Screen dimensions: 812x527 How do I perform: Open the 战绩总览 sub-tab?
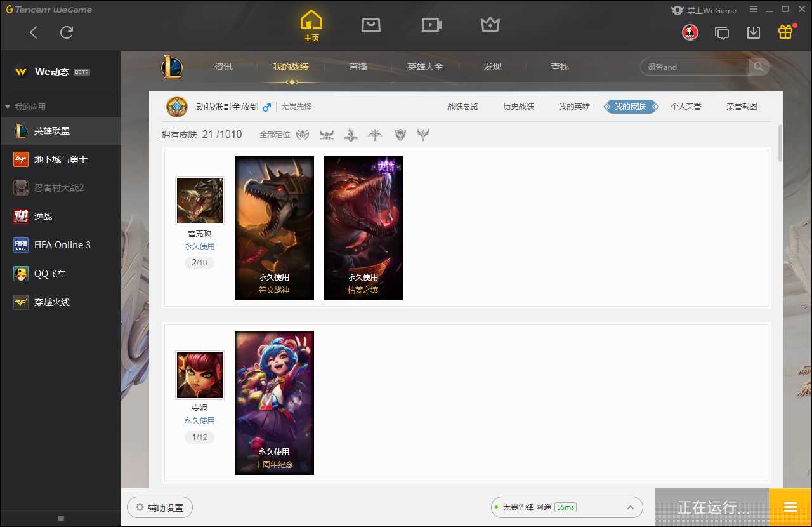click(463, 107)
